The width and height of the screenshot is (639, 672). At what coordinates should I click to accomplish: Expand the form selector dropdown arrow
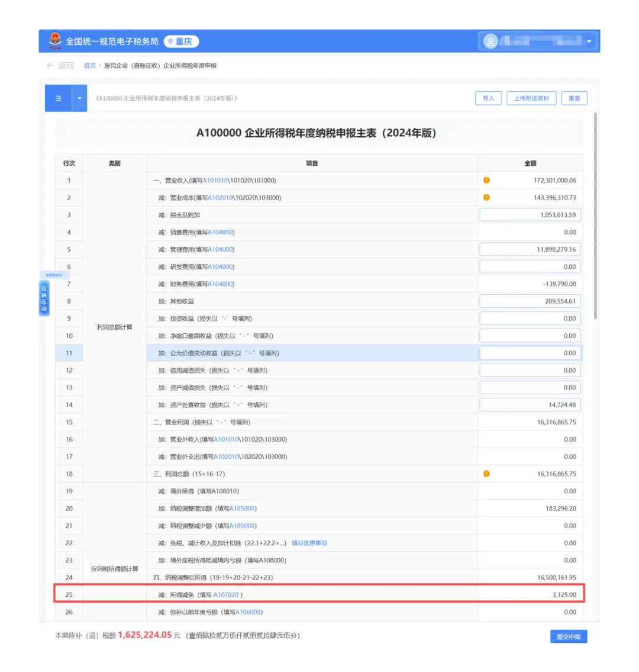[x=79, y=98]
